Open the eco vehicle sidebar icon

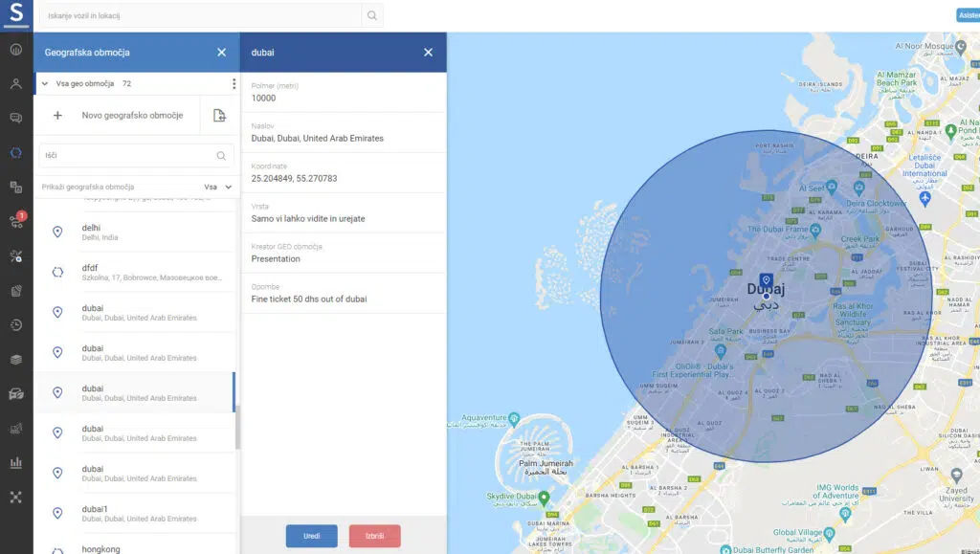[x=16, y=393]
